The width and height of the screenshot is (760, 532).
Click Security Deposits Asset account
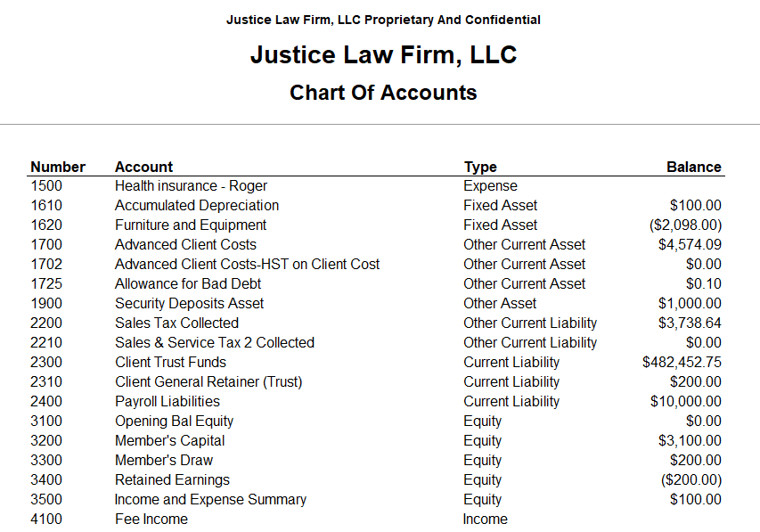point(189,304)
